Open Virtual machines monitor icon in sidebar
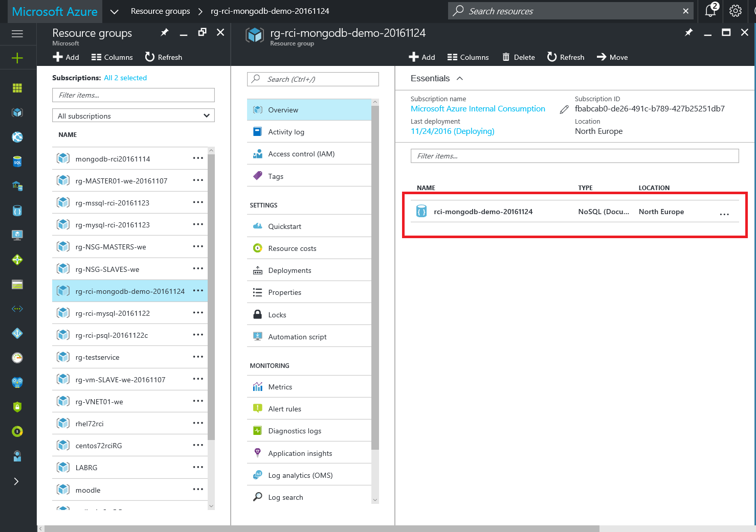Image resolution: width=756 pixels, height=532 pixels. click(17, 235)
